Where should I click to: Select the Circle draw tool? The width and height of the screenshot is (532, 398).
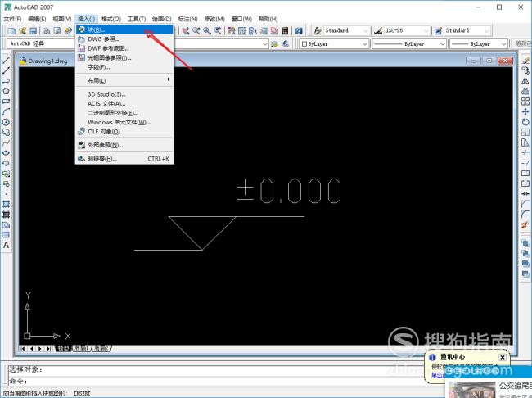[6, 122]
